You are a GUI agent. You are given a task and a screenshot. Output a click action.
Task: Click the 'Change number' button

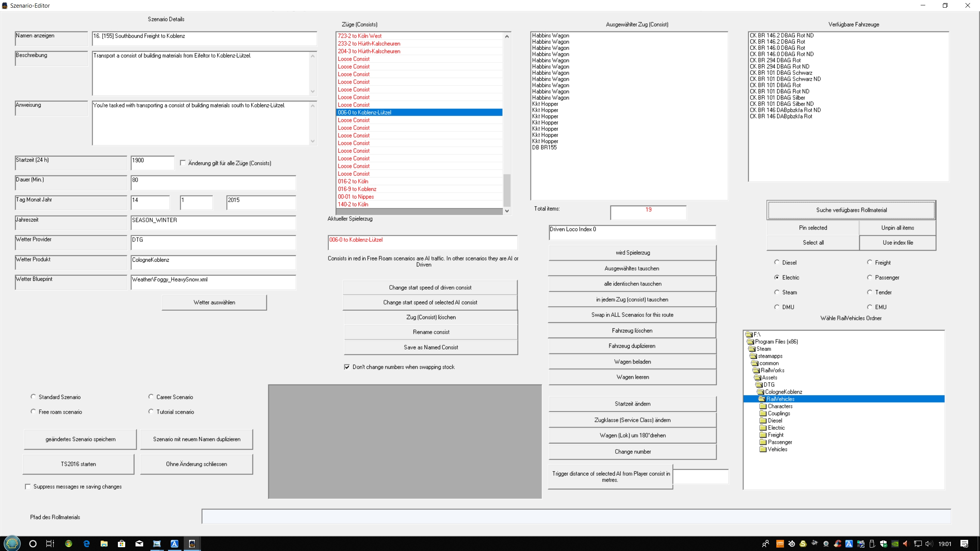pyautogui.click(x=632, y=452)
